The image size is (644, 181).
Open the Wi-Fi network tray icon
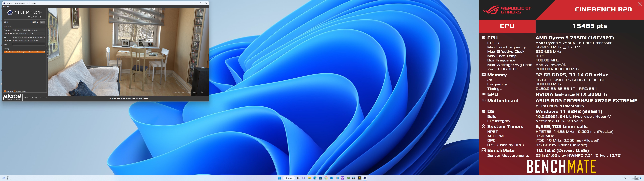(x=626, y=178)
